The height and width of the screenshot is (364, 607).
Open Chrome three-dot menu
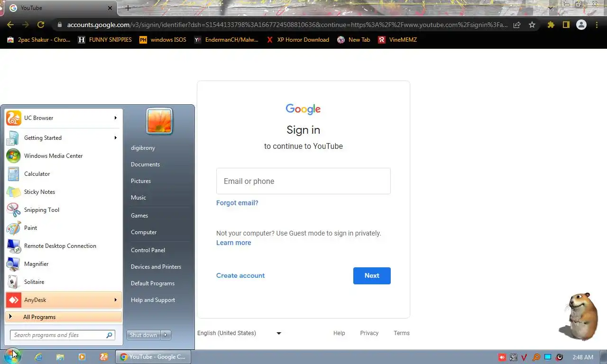[x=597, y=25]
